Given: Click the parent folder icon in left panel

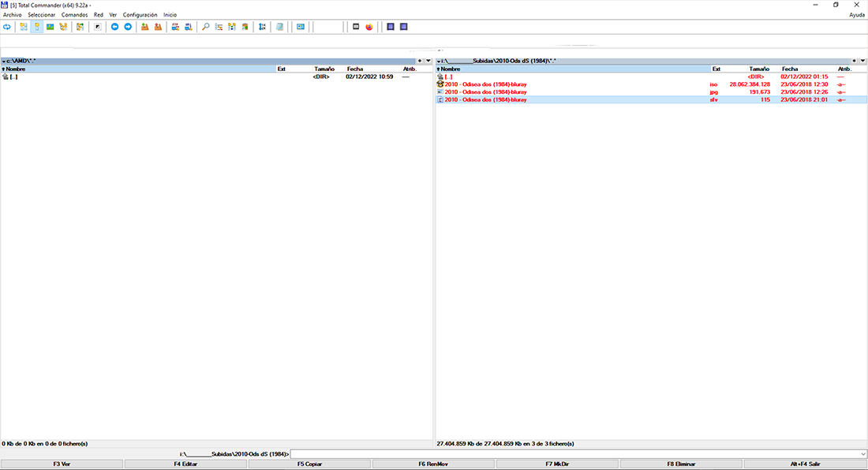Looking at the screenshot, I should (x=6, y=76).
